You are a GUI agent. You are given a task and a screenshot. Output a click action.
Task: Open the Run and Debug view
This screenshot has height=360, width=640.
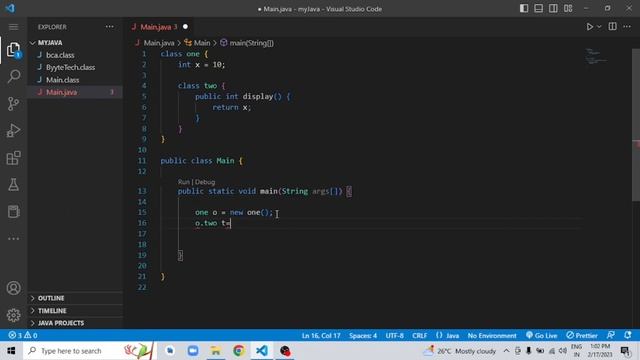[x=13, y=131]
